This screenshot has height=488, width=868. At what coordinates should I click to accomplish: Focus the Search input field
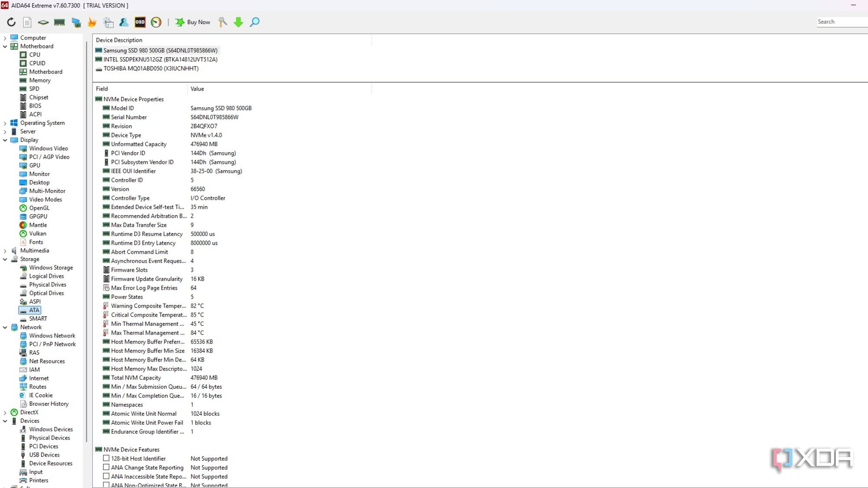pyautogui.click(x=842, y=22)
